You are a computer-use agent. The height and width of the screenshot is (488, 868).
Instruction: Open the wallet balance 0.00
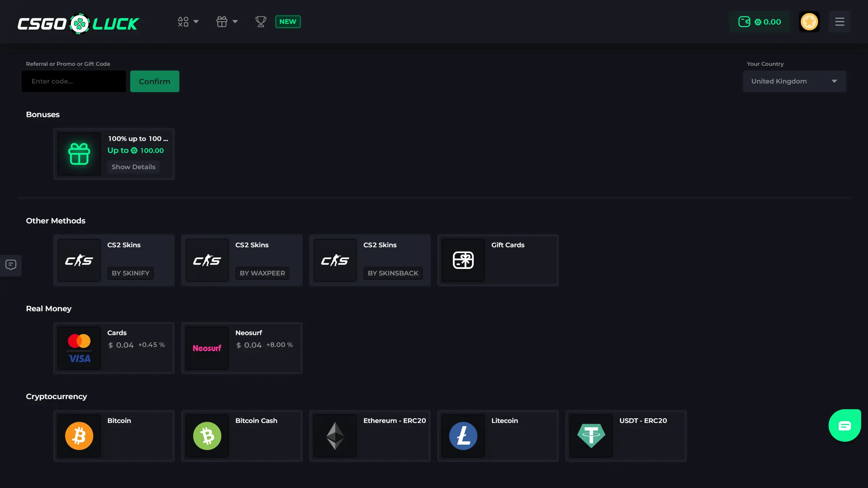pyautogui.click(x=760, y=22)
